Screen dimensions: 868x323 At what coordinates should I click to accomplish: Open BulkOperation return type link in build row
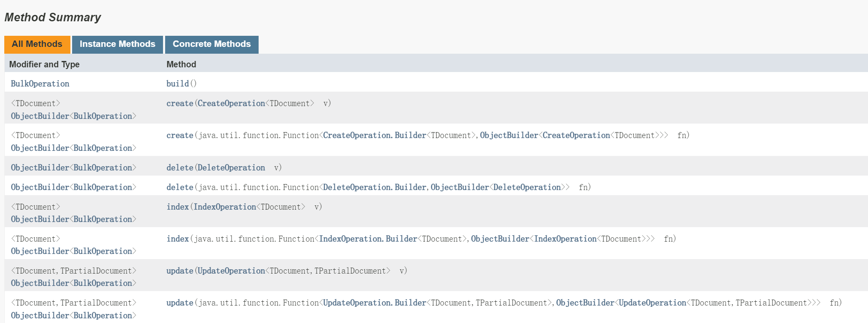tap(40, 84)
